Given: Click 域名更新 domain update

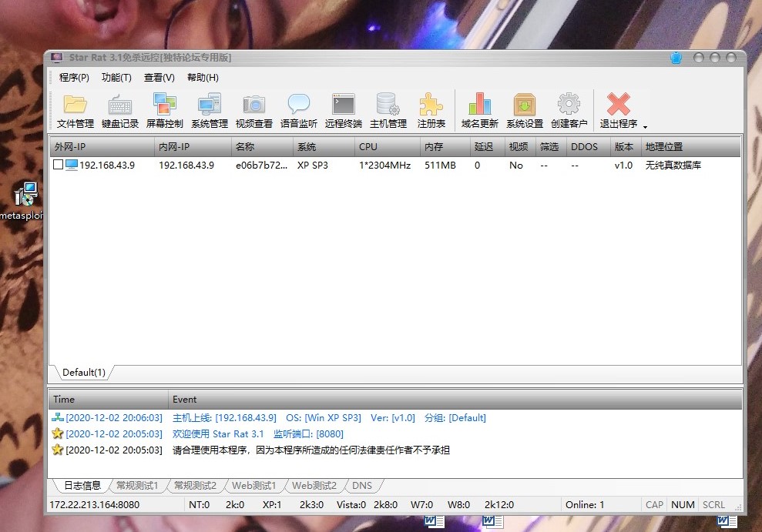Looking at the screenshot, I should pos(480,111).
